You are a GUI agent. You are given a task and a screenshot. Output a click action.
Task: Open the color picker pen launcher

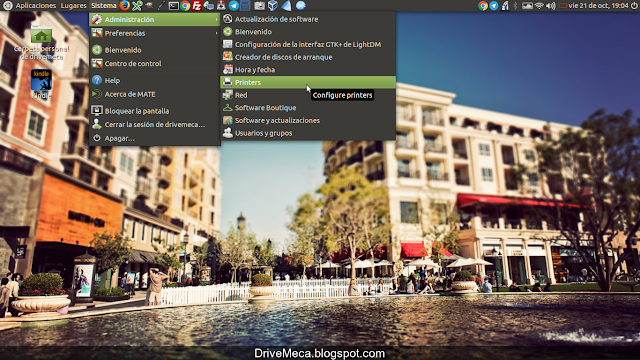tap(162, 6)
